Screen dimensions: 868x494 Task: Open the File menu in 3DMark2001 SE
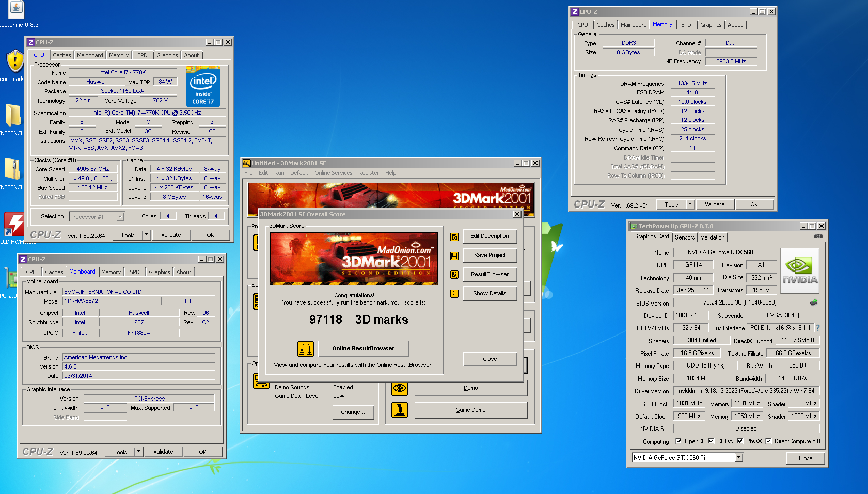tap(248, 173)
